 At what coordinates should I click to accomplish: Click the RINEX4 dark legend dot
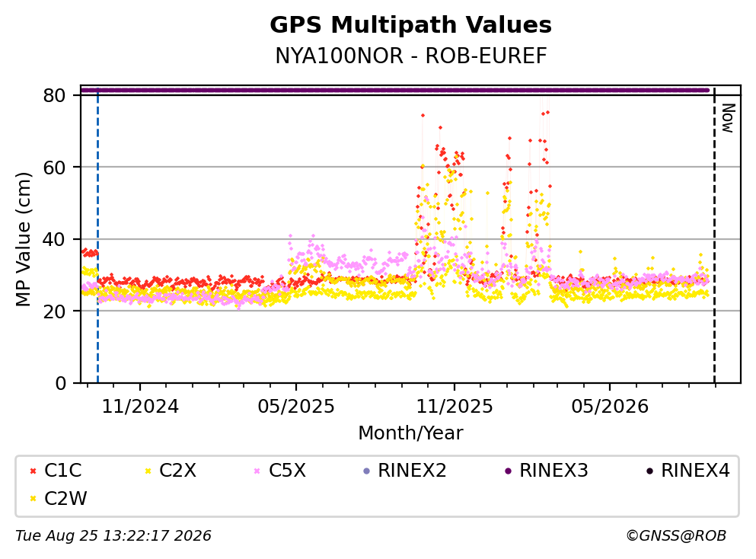[649, 471]
